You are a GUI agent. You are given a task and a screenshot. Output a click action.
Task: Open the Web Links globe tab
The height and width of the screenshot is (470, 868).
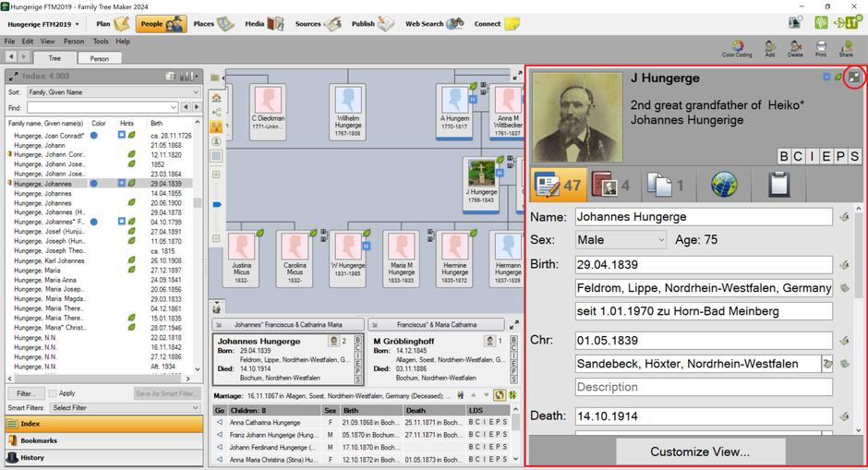[724, 185]
